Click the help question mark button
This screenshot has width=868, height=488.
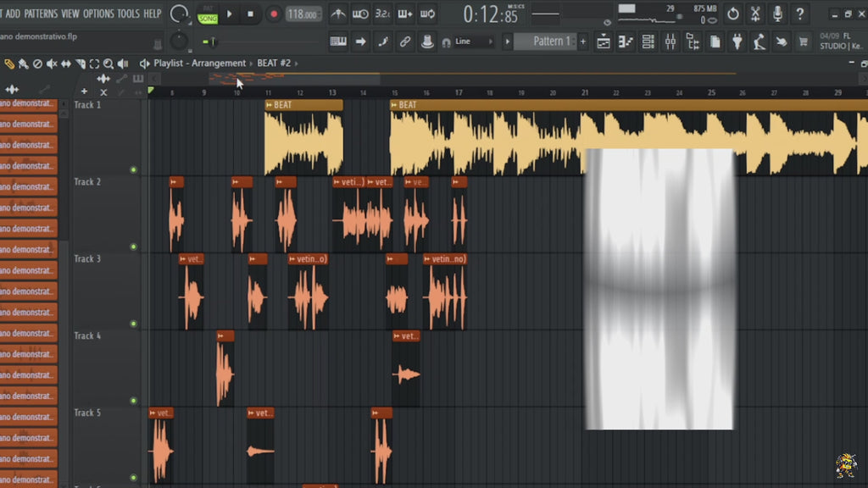point(800,14)
